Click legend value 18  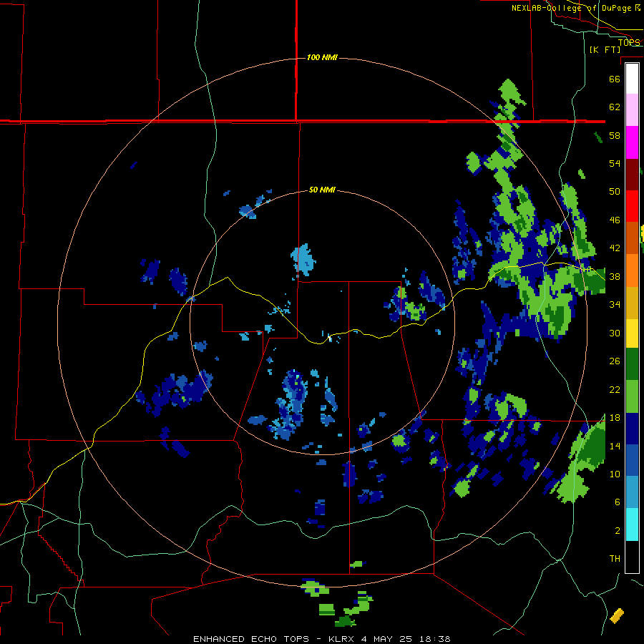[615, 418]
